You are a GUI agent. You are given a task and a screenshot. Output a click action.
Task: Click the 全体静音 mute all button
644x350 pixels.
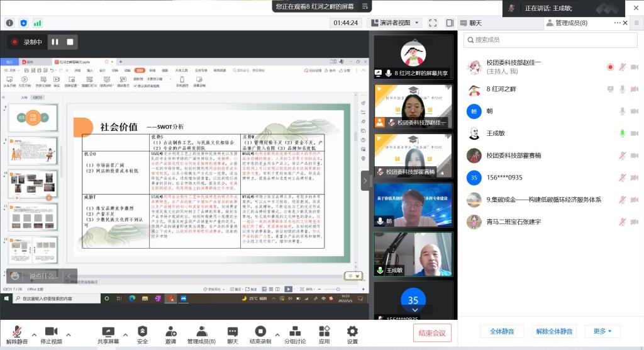[501, 331]
